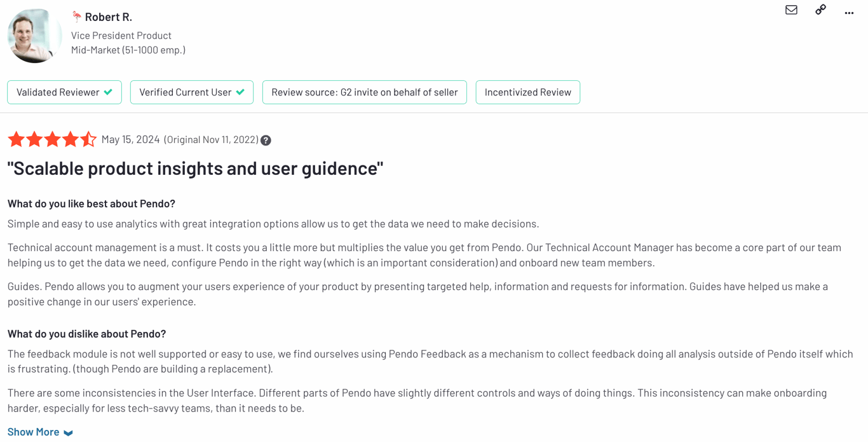Screen dimensions: 868x442
Task: Click the question mark help icon
Action: (x=266, y=141)
